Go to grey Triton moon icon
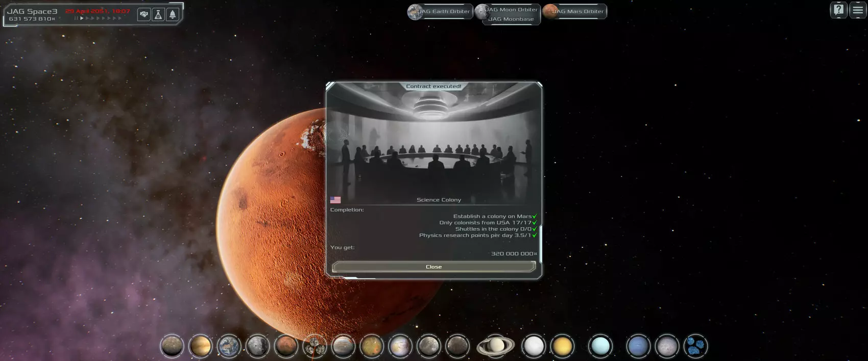This screenshot has width=868, height=361. point(667,346)
